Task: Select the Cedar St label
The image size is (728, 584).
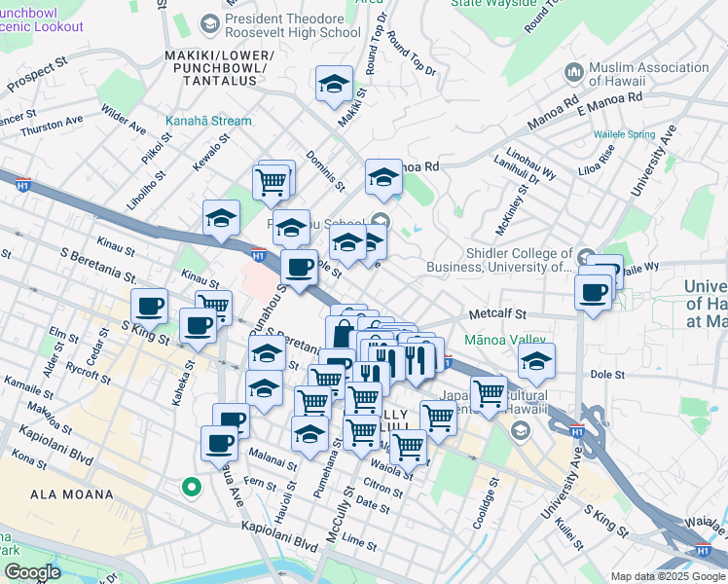Action: coord(97,347)
